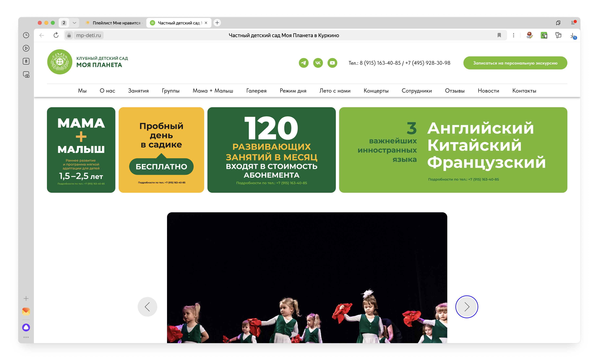Close the Частный детский сад tab
598x364 pixels.
click(x=206, y=23)
